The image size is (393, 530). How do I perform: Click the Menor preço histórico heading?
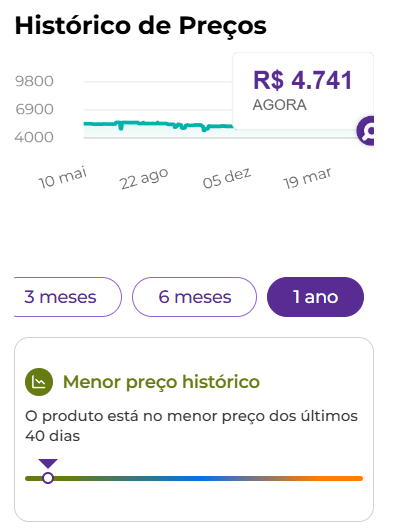(161, 382)
